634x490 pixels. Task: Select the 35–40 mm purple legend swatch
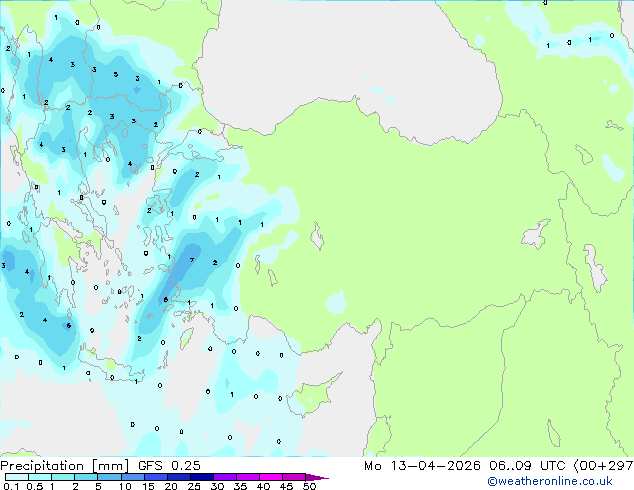click(x=248, y=477)
